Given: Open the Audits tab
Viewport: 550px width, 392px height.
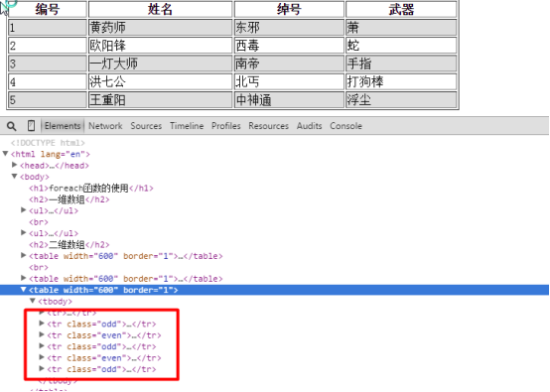Looking at the screenshot, I should (x=309, y=126).
